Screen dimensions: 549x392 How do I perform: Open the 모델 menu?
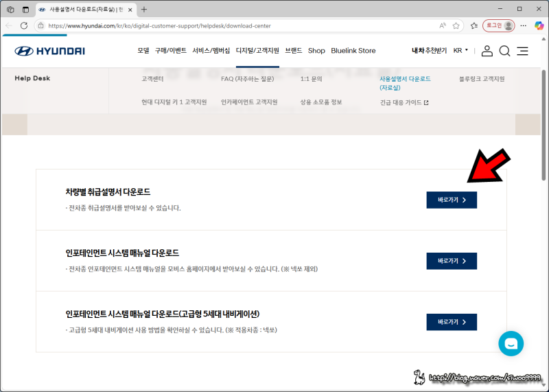[x=143, y=50]
